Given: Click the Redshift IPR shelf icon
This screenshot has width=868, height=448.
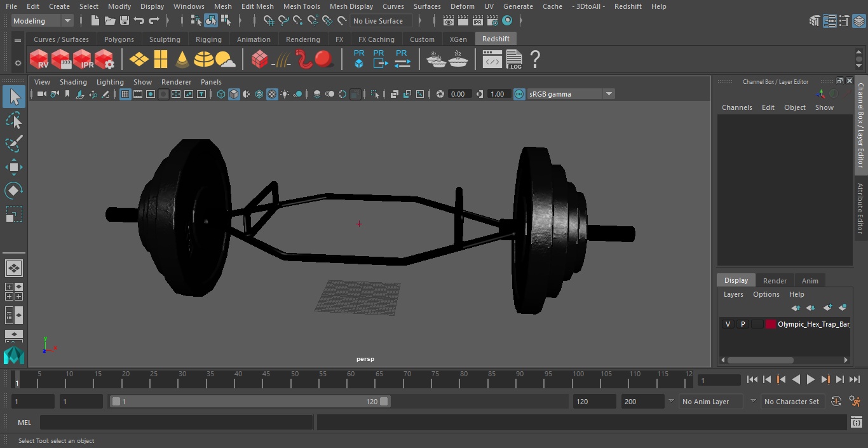Looking at the screenshot, I should [83, 60].
